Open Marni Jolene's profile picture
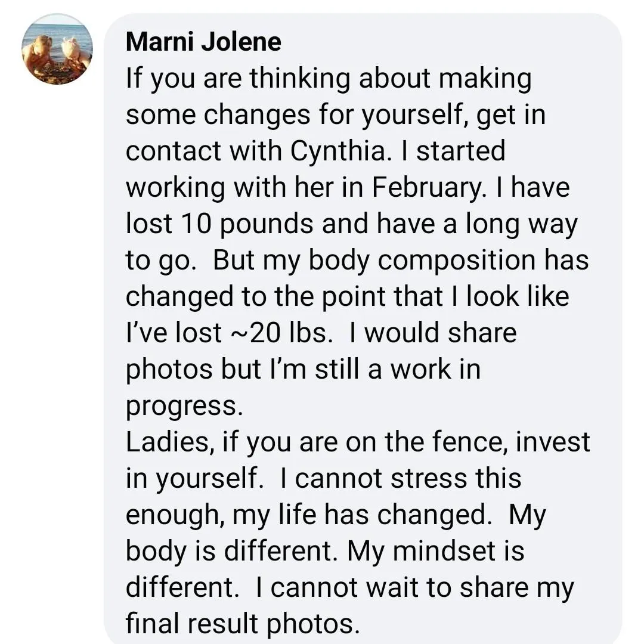 pyautogui.click(x=57, y=49)
